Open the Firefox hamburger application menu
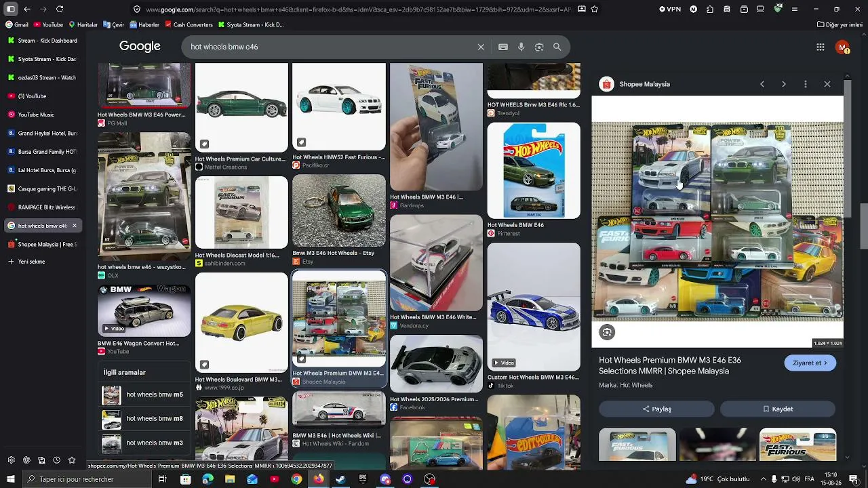Image resolution: width=868 pixels, height=488 pixels. tap(795, 9)
